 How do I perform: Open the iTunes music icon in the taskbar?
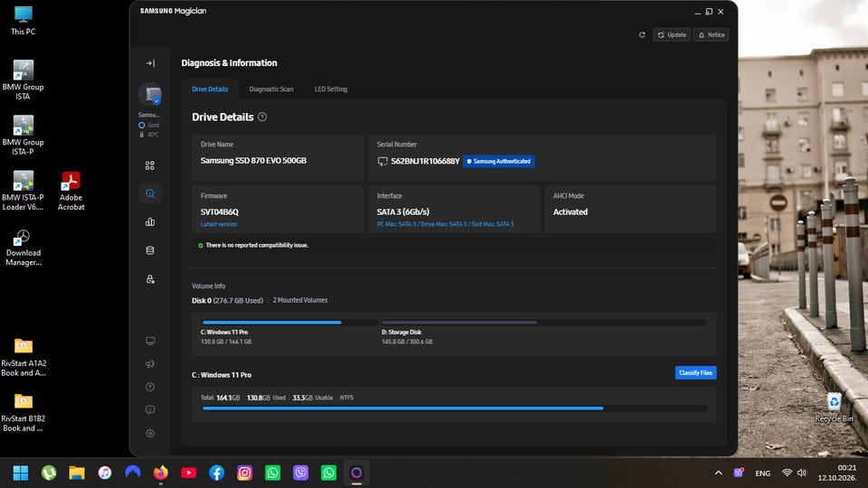[105, 473]
